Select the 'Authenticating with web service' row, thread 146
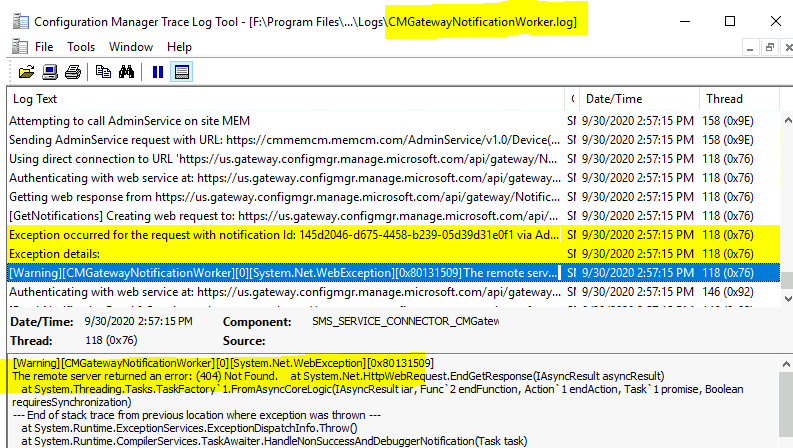Viewport: 793px width, 448px height. click(393, 292)
